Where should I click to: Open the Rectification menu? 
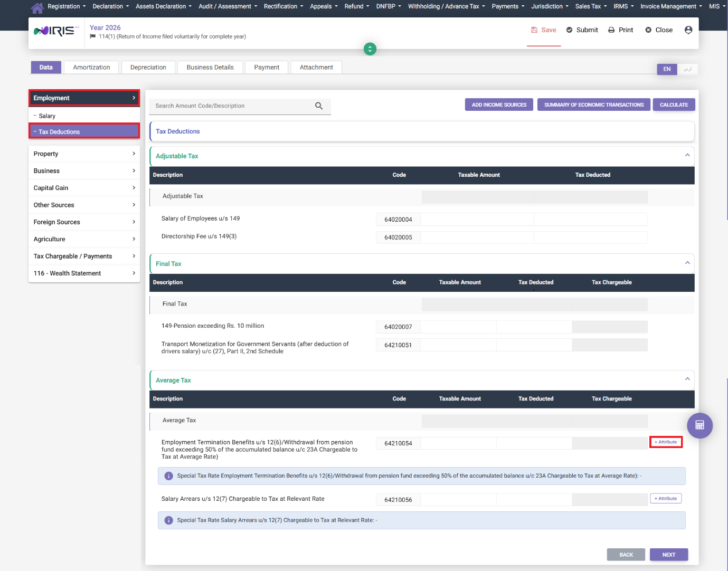pos(283,6)
